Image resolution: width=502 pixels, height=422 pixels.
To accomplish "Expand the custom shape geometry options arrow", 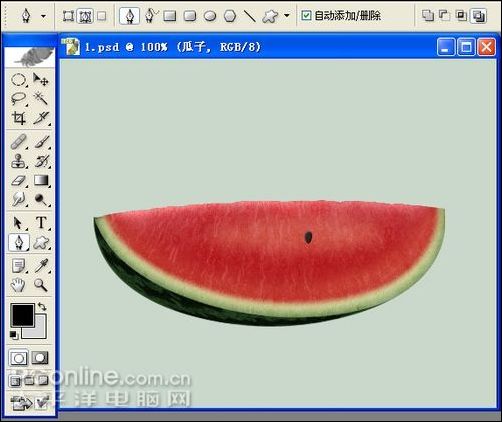I will (287, 15).
